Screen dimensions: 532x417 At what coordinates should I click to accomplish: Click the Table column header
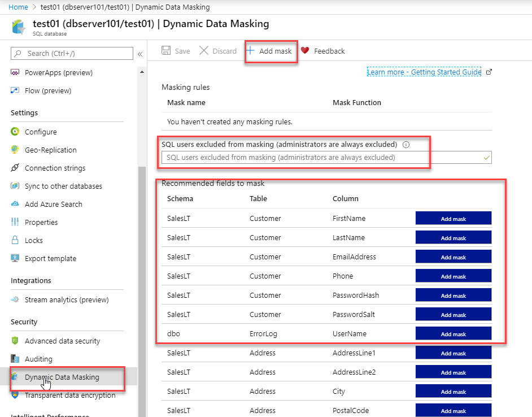pos(258,199)
